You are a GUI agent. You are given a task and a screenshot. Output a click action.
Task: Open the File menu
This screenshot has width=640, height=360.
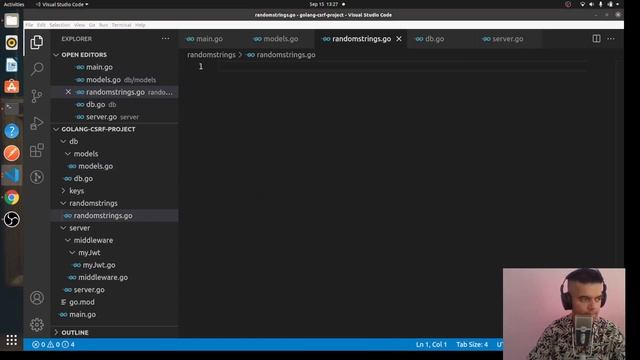29,25
